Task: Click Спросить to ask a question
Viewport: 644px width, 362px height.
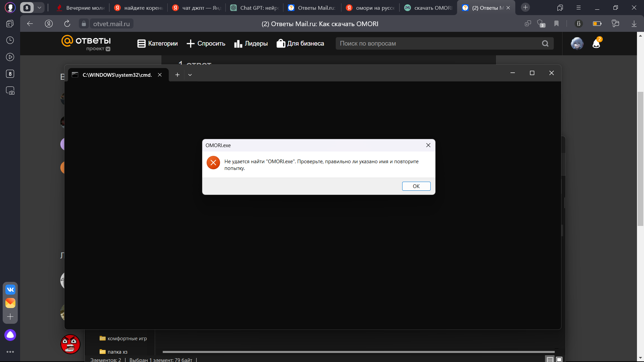Action: 206,44
